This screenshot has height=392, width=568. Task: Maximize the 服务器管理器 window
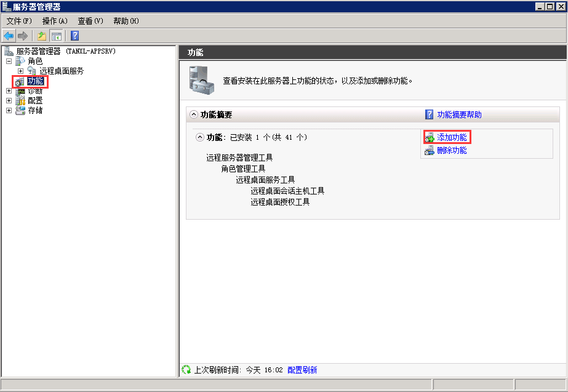coord(550,6)
